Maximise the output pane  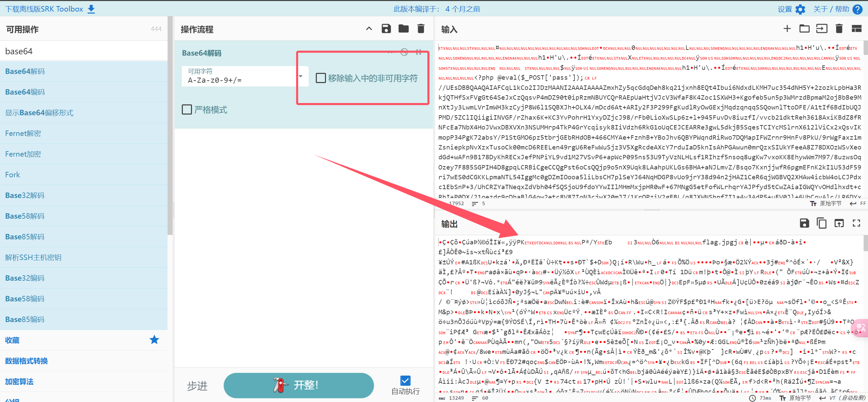point(856,223)
